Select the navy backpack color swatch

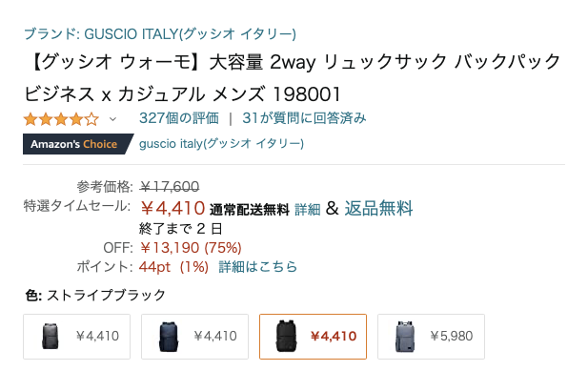[195, 337]
